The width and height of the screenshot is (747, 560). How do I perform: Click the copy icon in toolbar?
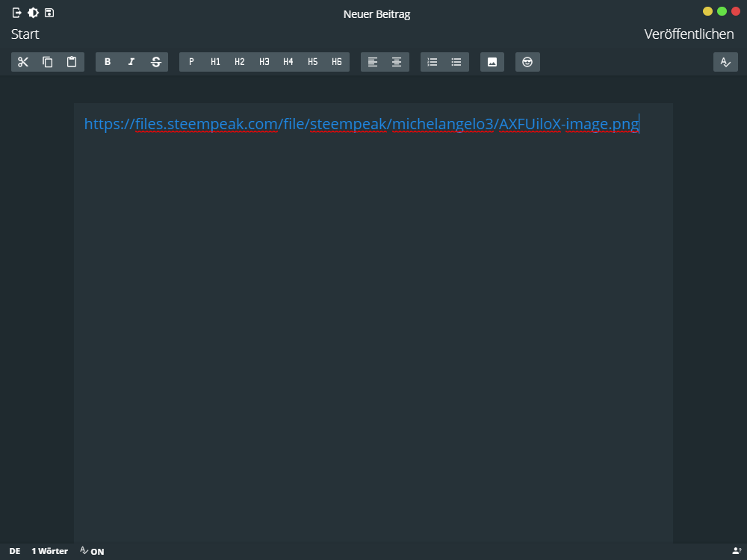(48, 62)
